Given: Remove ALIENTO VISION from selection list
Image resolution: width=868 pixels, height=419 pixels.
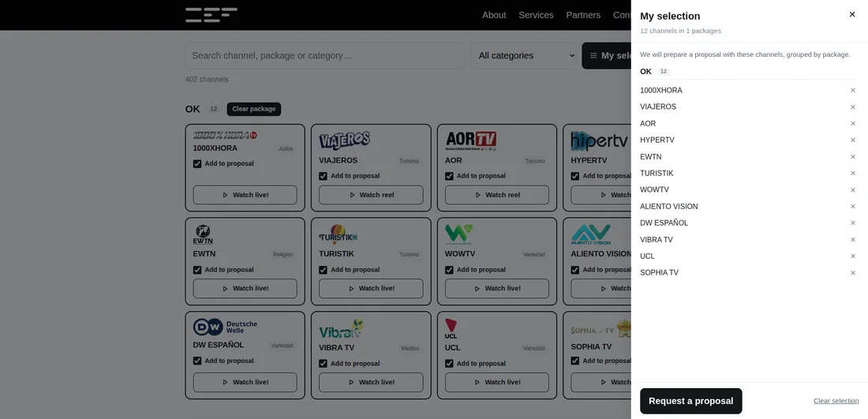Looking at the screenshot, I should [x=852, y=207].
